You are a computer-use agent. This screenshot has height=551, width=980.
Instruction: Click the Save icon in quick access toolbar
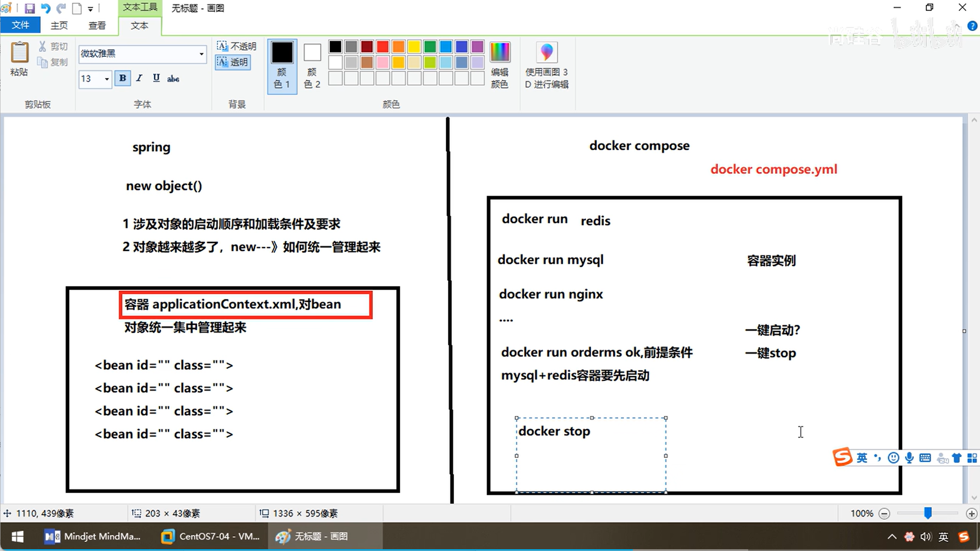[x=29, y=8]
